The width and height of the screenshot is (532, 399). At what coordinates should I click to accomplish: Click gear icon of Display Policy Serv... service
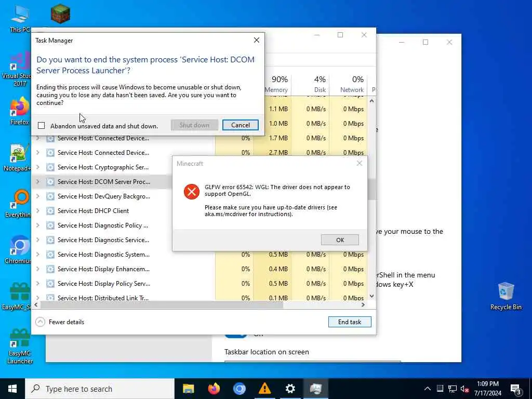point(50,284)
